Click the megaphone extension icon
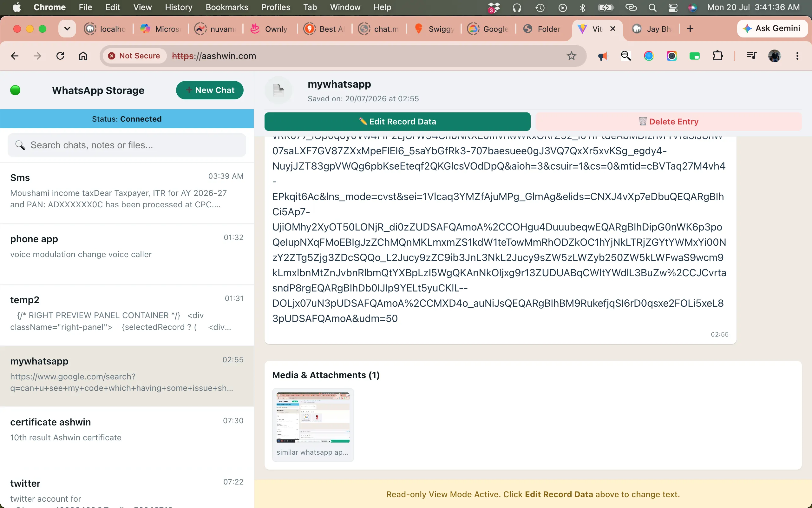 [x=603, y=56]
